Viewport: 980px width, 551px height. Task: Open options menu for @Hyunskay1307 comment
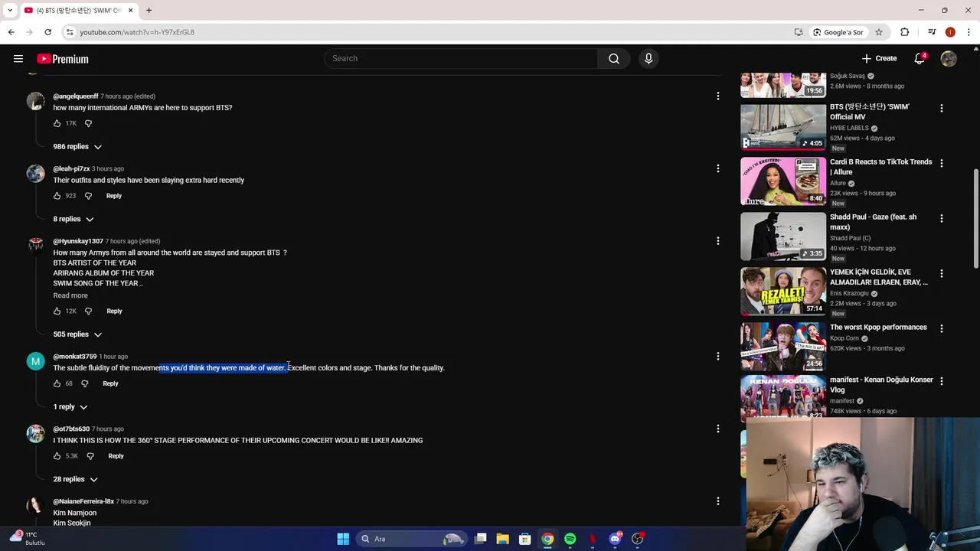717,241
